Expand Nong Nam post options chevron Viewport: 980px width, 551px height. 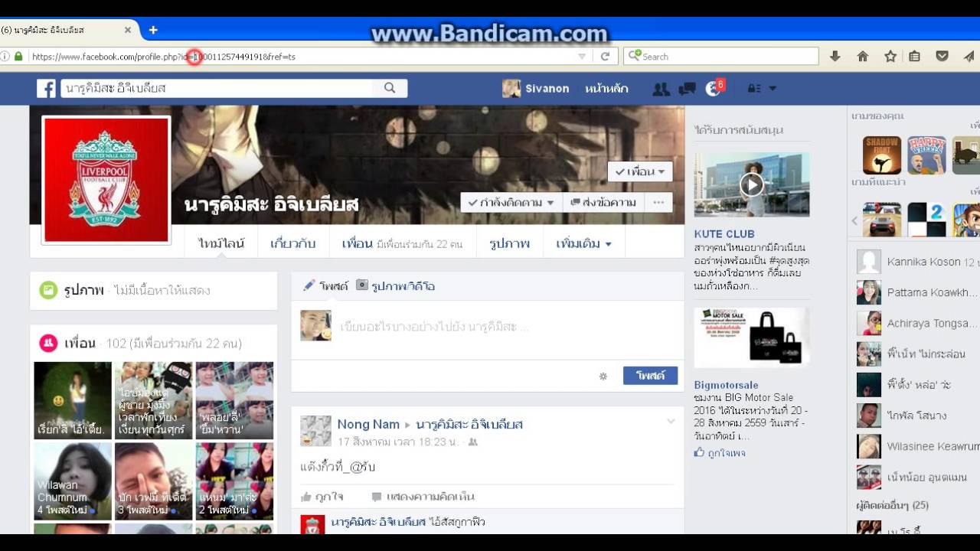tap(671, 422)
